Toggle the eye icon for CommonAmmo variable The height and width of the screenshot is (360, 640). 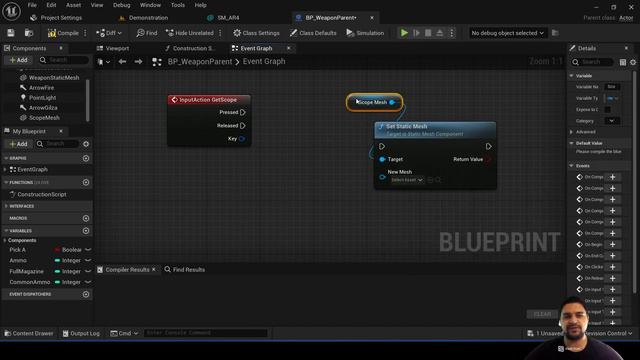point(88,282)
